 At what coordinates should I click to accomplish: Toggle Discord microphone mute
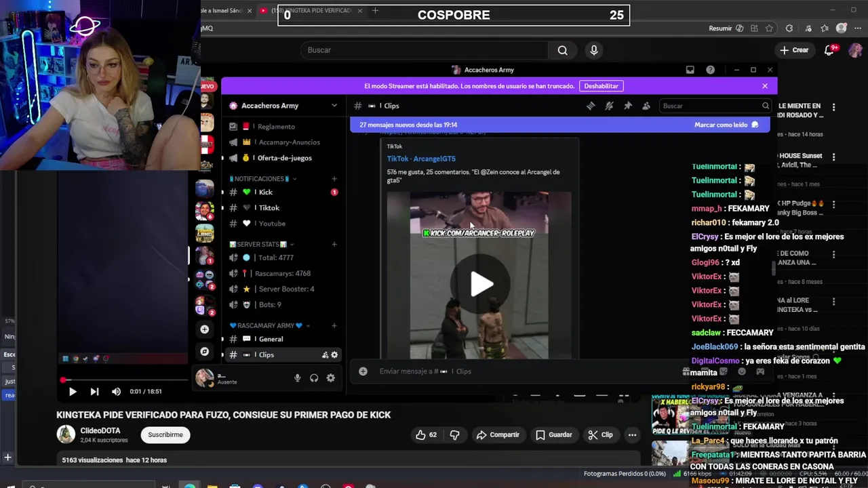[x=297, y=378]
